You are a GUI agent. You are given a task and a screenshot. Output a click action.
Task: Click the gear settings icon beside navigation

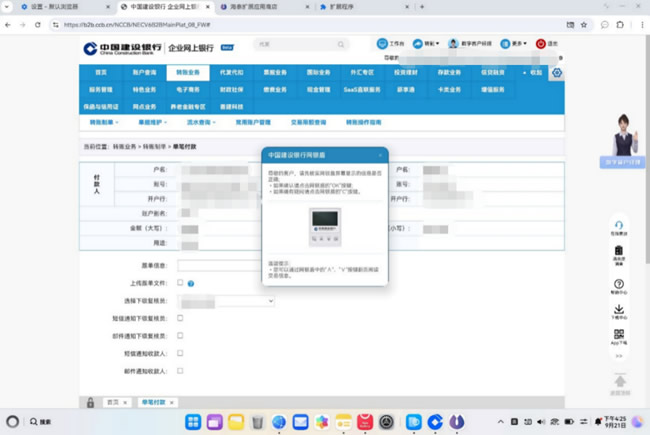pos(557,73)
